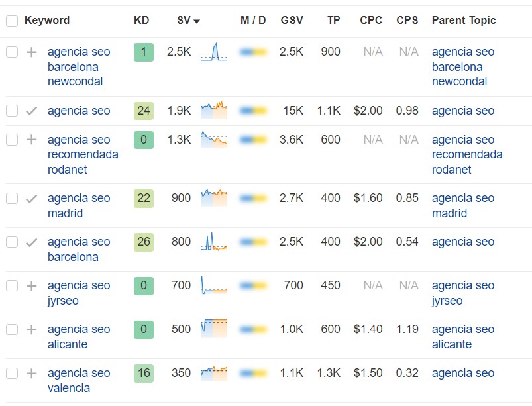Sort by SV using dropdown arrow

(197, 21)
